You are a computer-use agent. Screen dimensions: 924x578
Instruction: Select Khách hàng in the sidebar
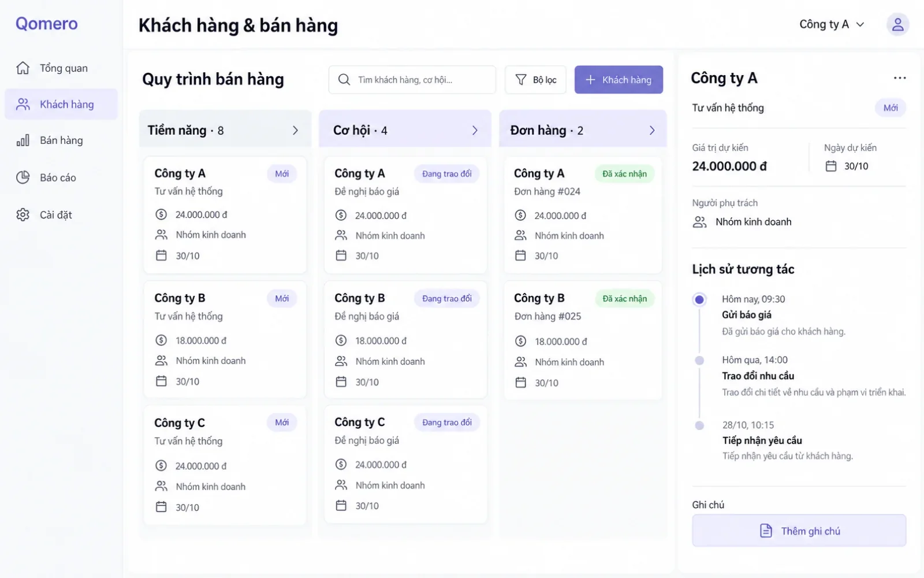click(61, 104)
